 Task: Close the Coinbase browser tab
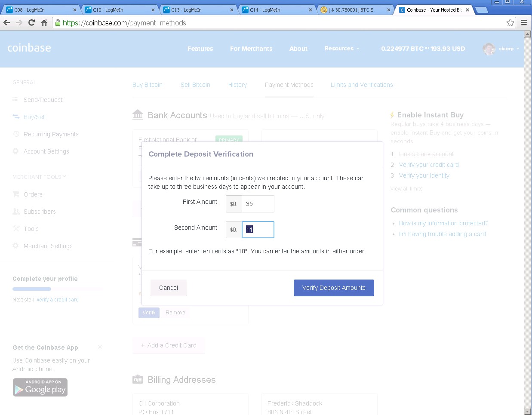tap(467, 10)
